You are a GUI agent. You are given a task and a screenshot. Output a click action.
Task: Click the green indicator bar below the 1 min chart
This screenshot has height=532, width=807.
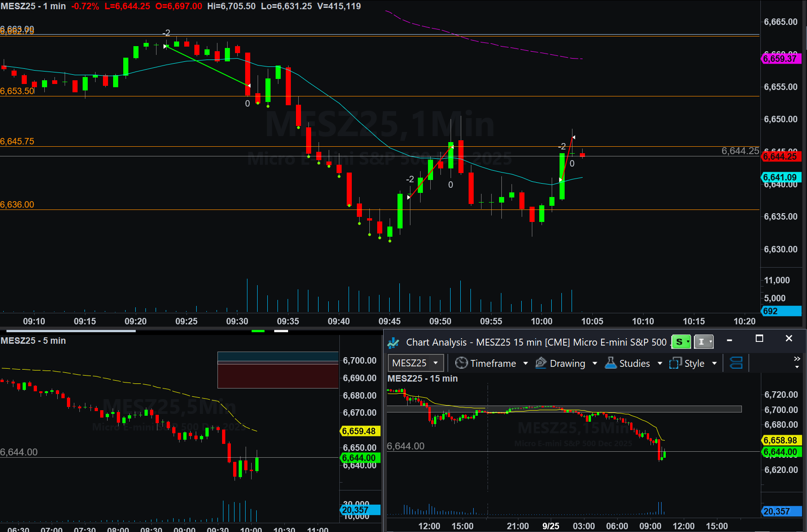pyautogui.click(x=258, y=331)
